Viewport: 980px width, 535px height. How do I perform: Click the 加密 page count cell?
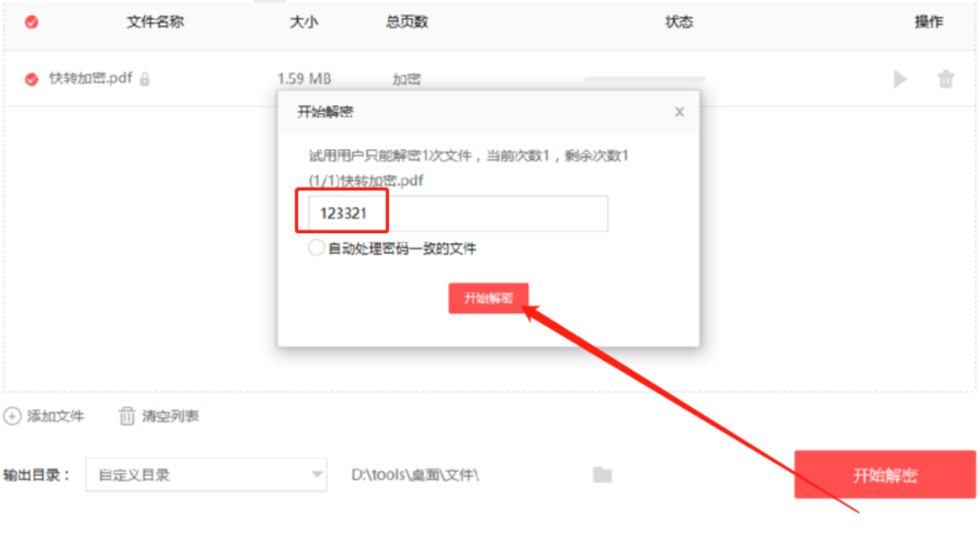pyautogui.click(x=407, y=79)
